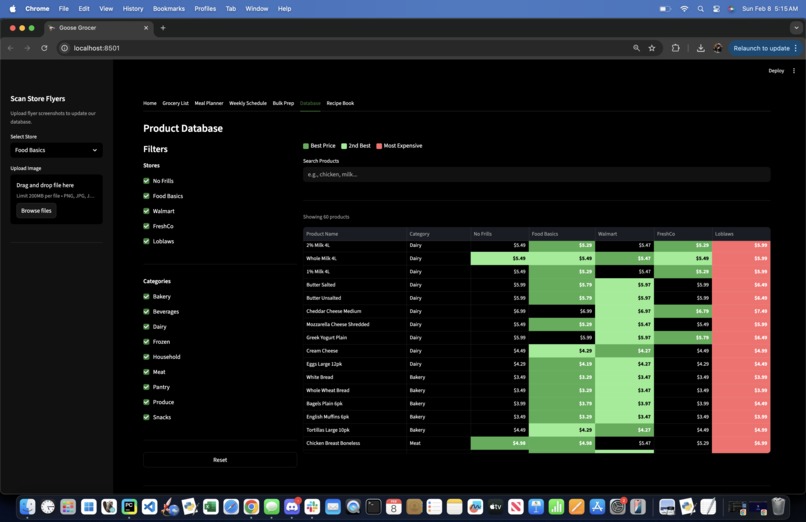Switch to the Meal Planner tab
The image size is (806, 522).
click(209, 103)
